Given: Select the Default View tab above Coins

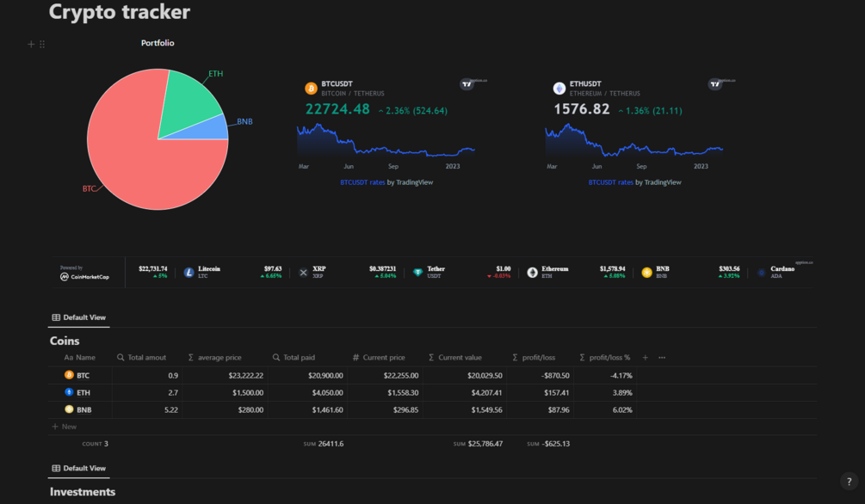Looking at the screenshot, I should pos(79,317).
